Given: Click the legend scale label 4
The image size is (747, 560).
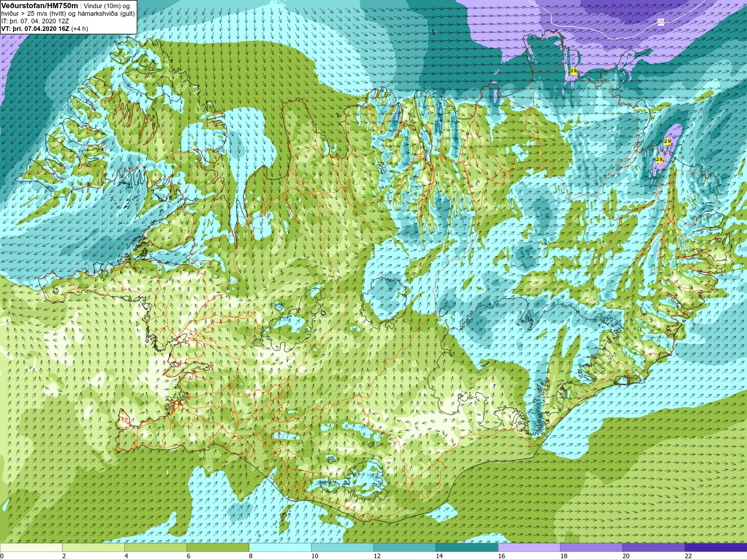Looking at the screenshot, I should (x=126, y=556).
